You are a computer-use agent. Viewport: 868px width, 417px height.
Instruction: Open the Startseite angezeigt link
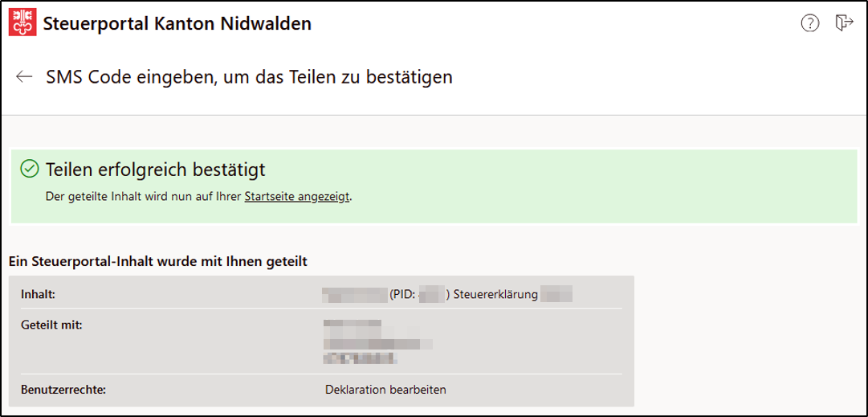pyautogui.click(x=297, y=197)
